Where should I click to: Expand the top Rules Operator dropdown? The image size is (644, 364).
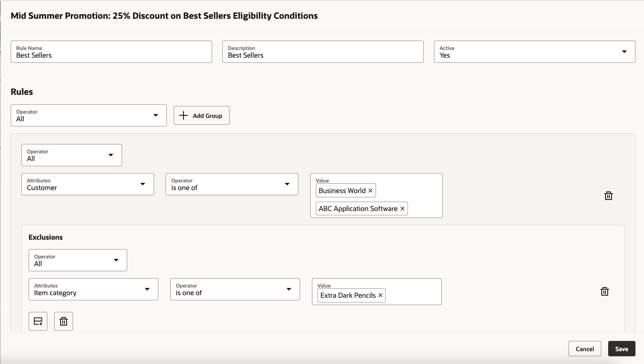(x=88, y=115)
